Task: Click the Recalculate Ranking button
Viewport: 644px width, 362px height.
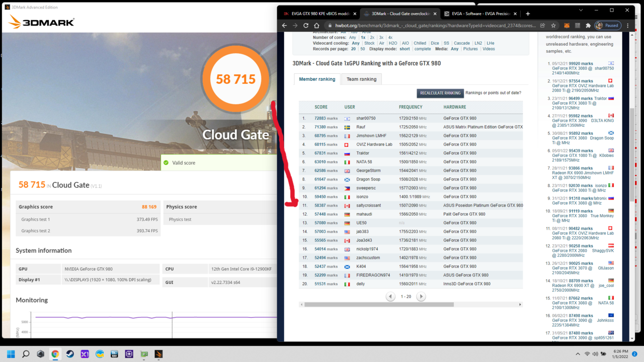Action: coord(440,93)
